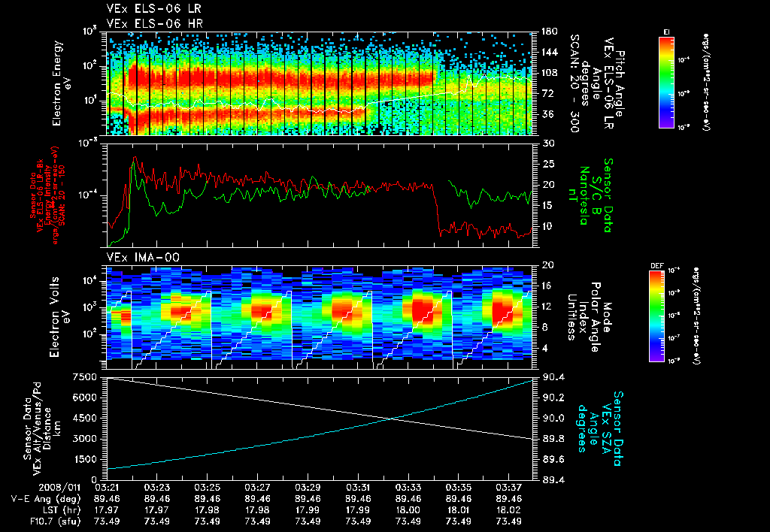Click the LST value 18.02
This screenshot has height=532, width=770.
tap(509, 510)
